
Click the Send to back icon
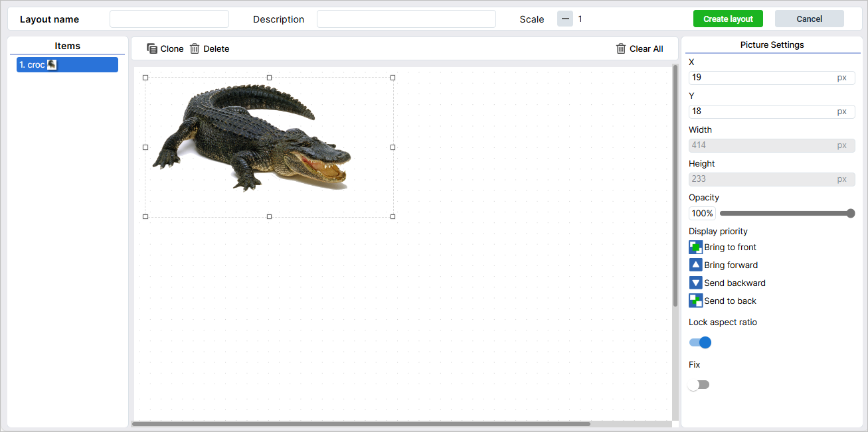click(x=695, y=301)
